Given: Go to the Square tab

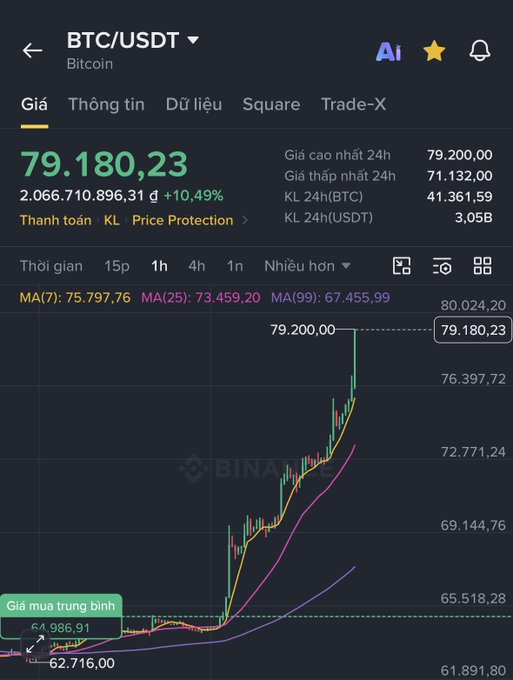Looking at the screenshot, I should coord(271,105).
